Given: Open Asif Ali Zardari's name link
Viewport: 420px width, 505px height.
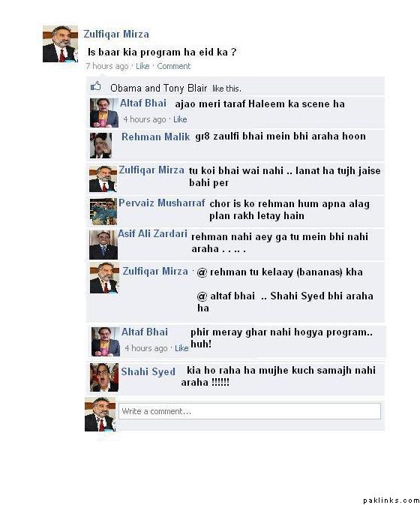Looking at the screenshot, I should click(x=152, y=233).
